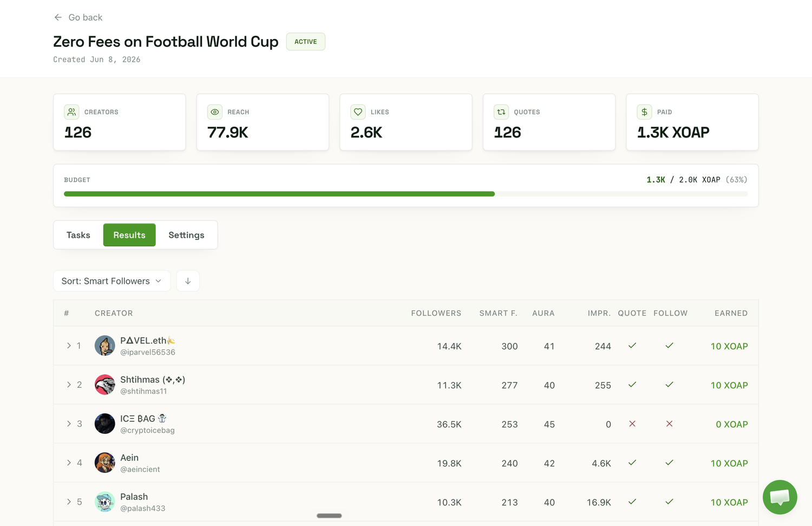Click the Reach eye icon
812x526 pixels.
[215, 112]
